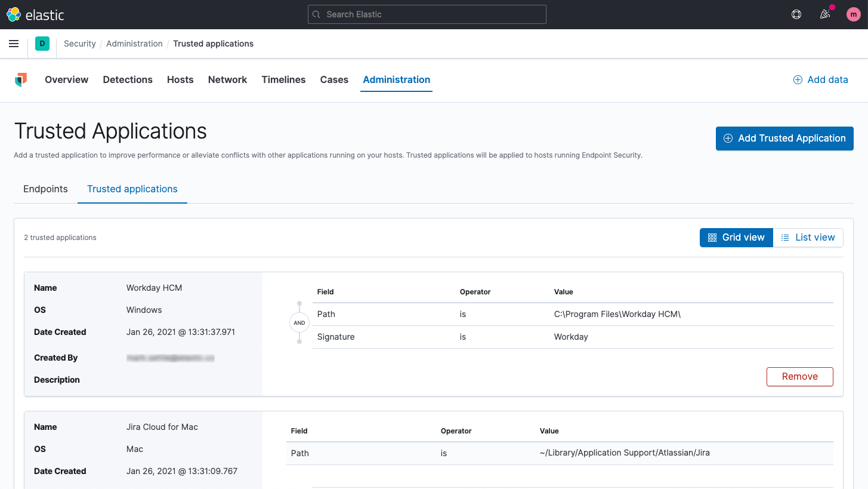Open the space selector D avatar
This screenshot has height=489, width=868.
point(42,44)
